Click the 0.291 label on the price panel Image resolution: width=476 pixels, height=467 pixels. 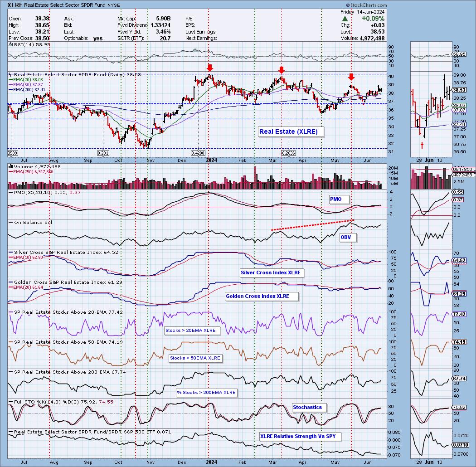point(103,153)
